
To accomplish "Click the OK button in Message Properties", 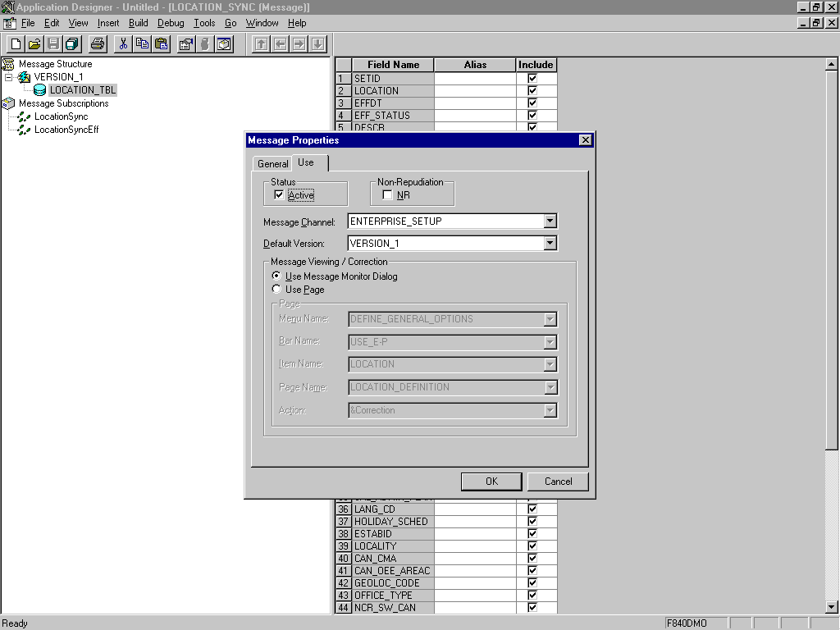I will tap(491, 482).
